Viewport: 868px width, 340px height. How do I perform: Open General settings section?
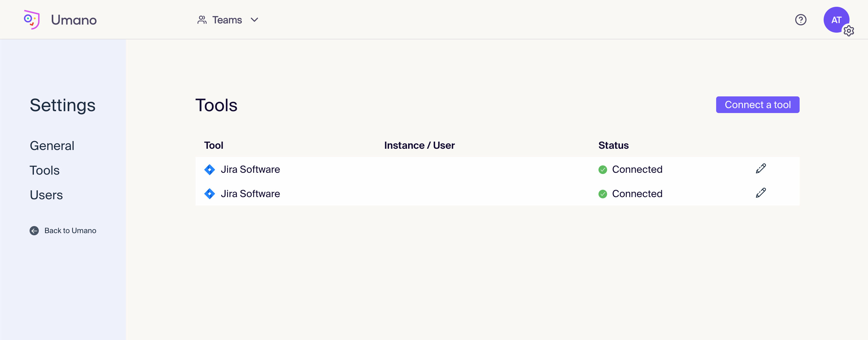[52, 146]
